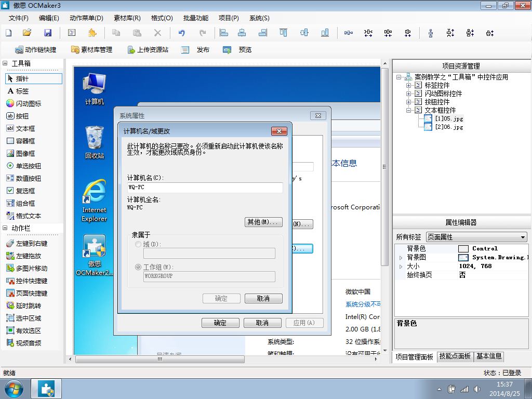
Task: Select the Container box (容器框) tool
Action: (21, 141)
